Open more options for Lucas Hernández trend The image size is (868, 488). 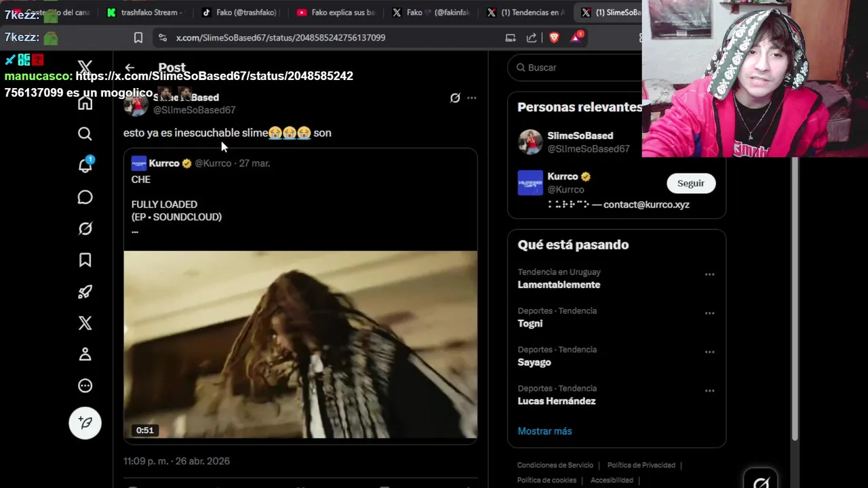pyautogui.click(x=709, y=390)
